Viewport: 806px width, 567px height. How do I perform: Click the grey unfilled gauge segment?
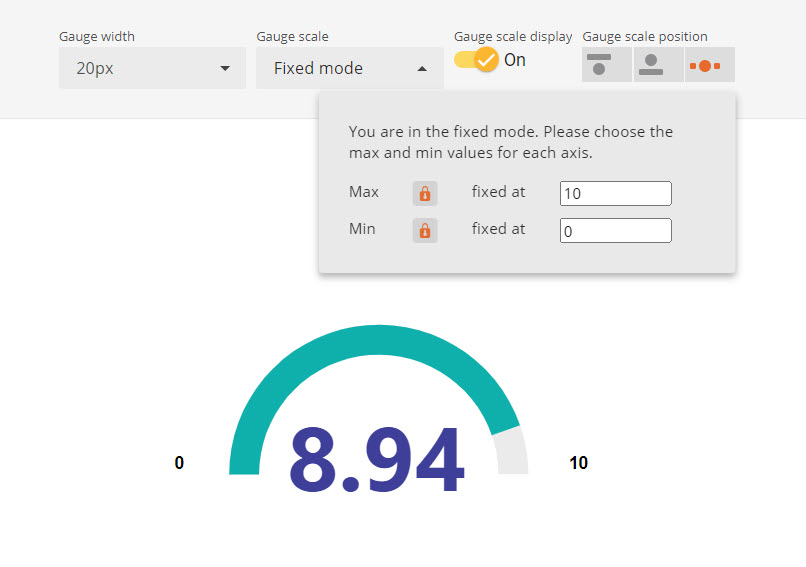(x=511, y=451)
